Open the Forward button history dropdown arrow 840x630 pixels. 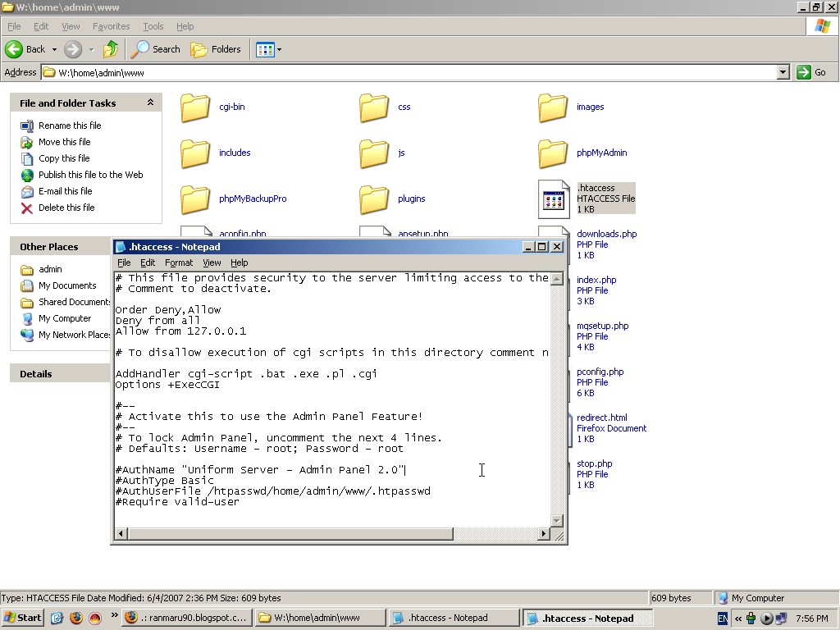[91, 49]
